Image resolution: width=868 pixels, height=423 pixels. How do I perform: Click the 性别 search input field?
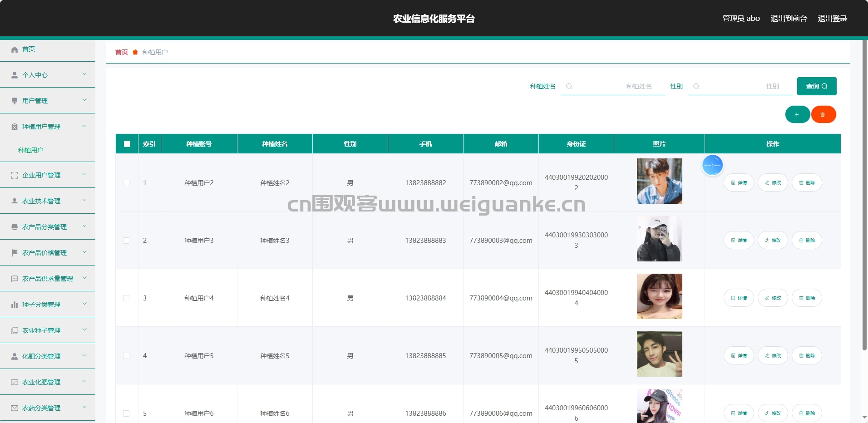740,86
